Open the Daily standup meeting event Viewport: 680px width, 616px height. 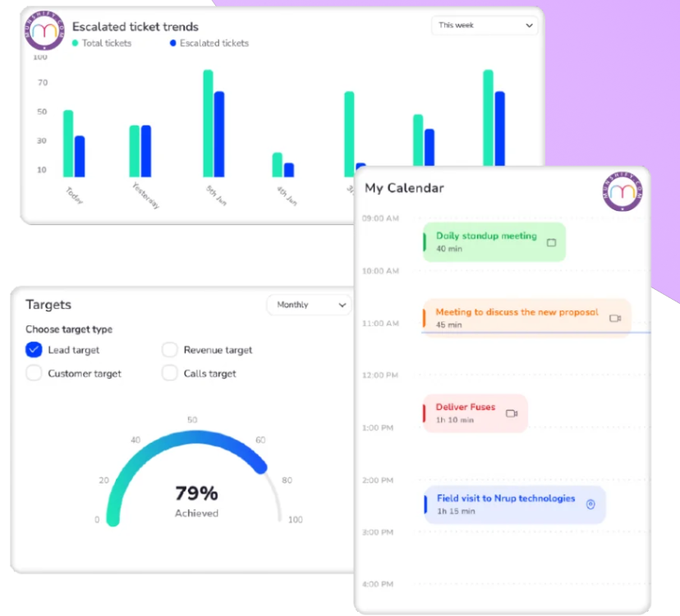pos(494,241)
